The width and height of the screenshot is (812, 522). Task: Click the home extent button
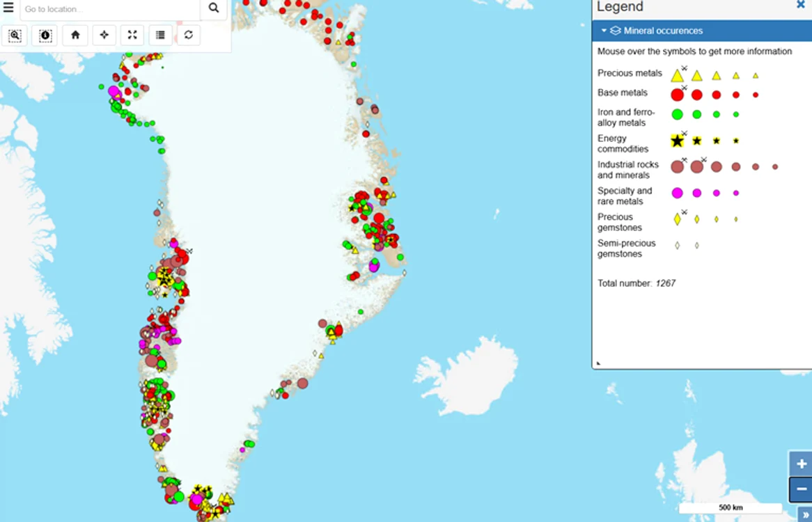[x=75, y=35]
